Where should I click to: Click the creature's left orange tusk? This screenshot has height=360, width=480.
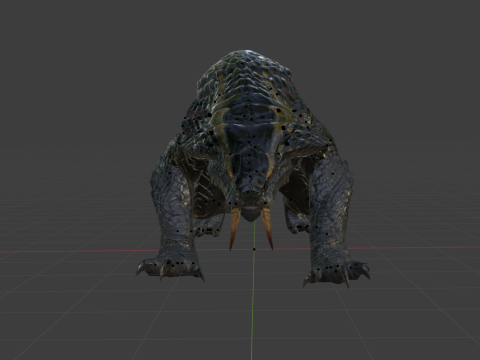pyautogui.click(x=234, y=228)
